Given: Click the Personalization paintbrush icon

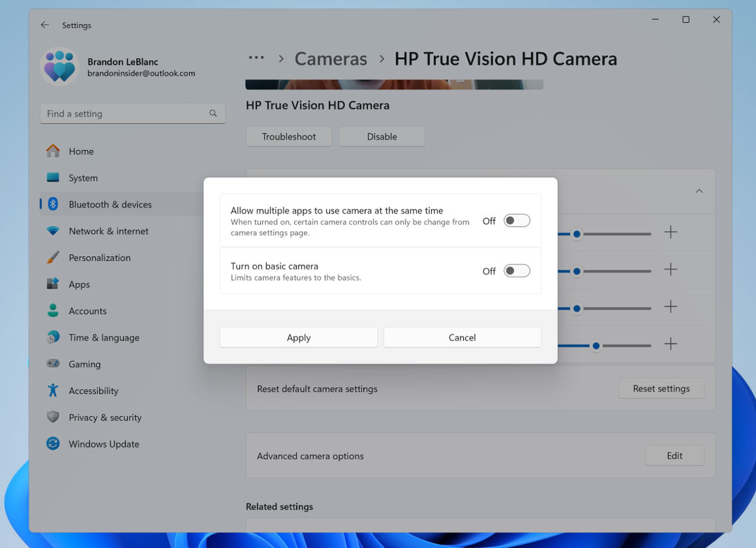Looking at the screenshot, I should 53,257.
